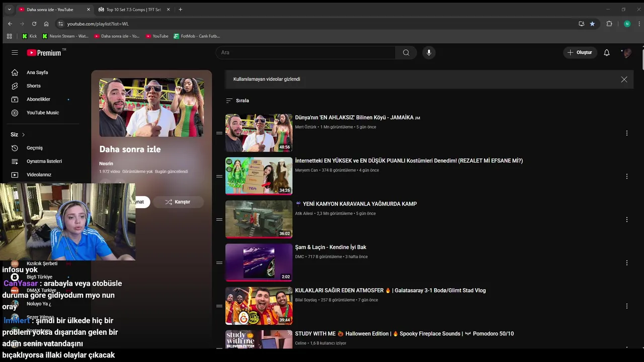The width and height of the screenshot is (644, 362).
Task: Expand the Siz section chevron
Action: [23, 135]
